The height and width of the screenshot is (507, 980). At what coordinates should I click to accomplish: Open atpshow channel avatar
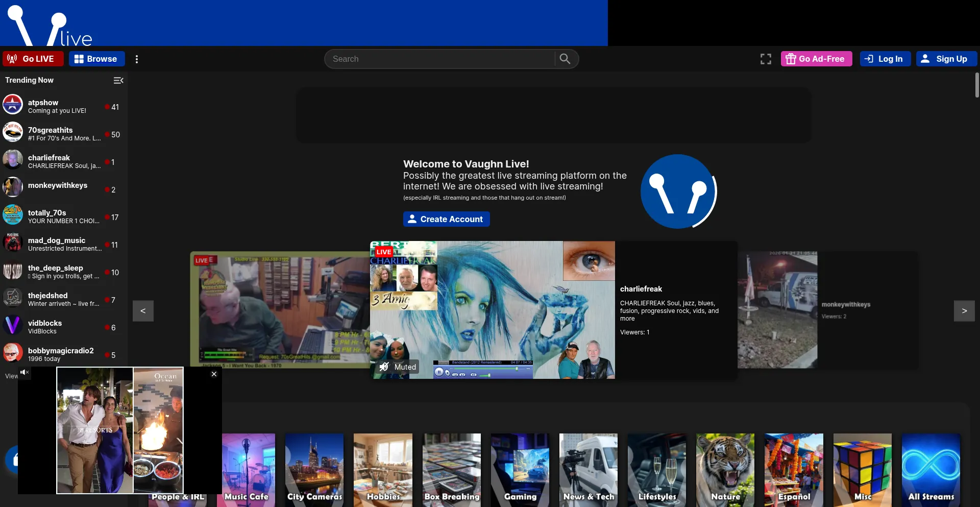(13, 104)
